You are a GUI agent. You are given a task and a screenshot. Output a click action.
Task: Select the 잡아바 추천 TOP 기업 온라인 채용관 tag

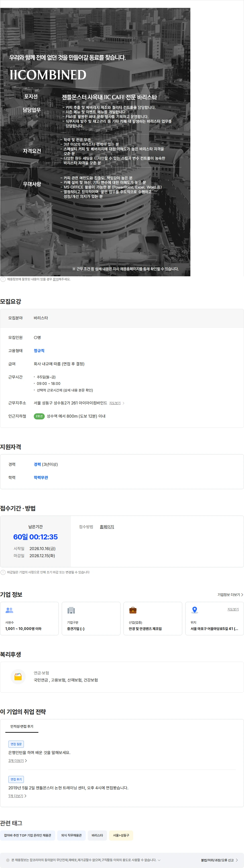click(27, 835)
